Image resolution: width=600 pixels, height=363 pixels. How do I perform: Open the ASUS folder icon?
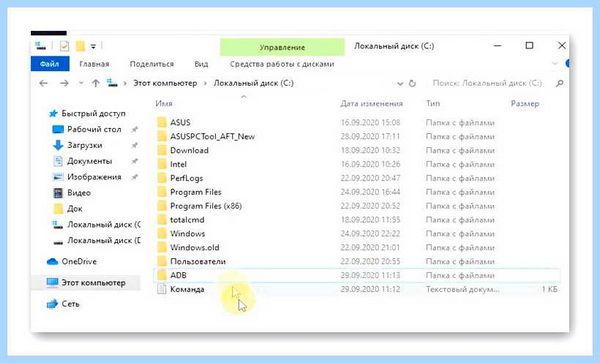162,122
